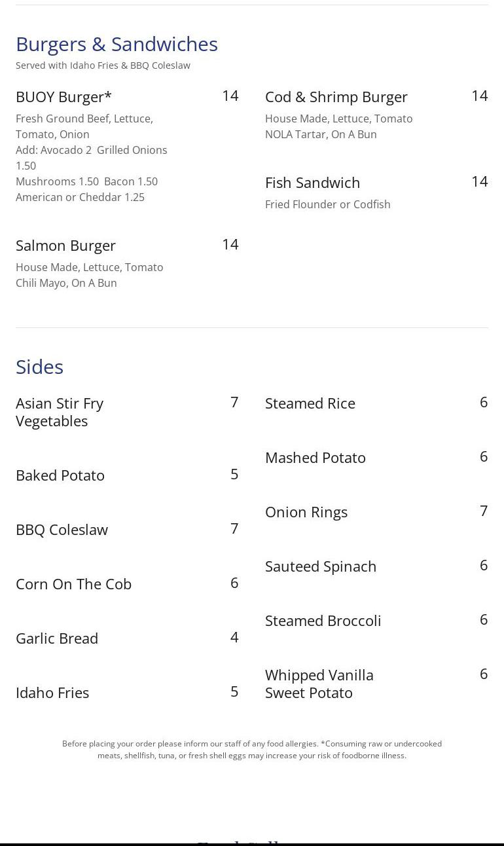Select Corn On The Cob

click(73, 584)
